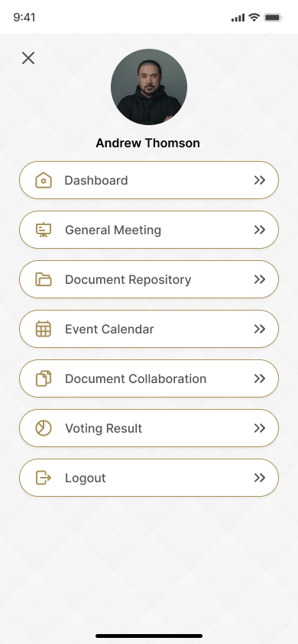Expand General Meeting using its double chevron
Image resolution: width=298 pixels, height=644 pixels.
[x=260, y=230]
